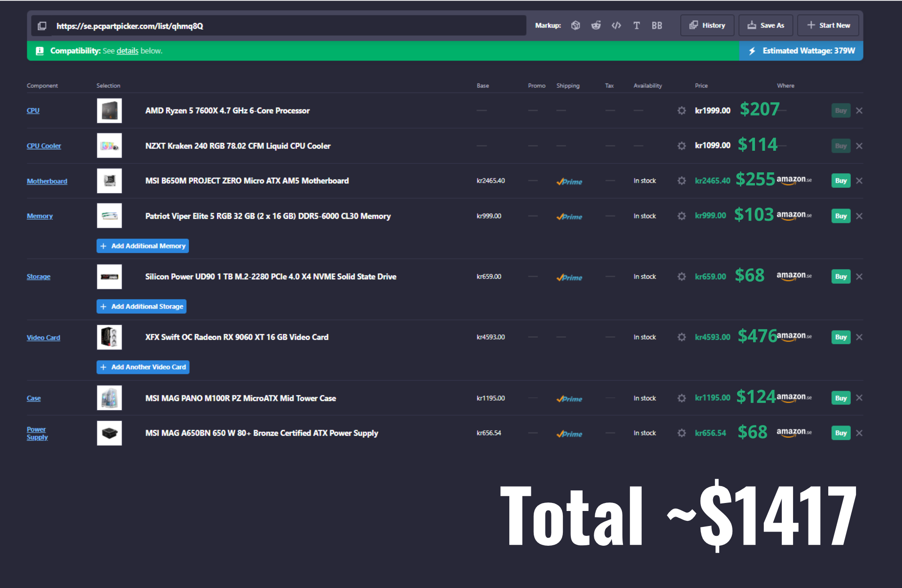902x588 pixels.
Task: Remove the MSI B650M motherboard from list
Action: [859, 181]
